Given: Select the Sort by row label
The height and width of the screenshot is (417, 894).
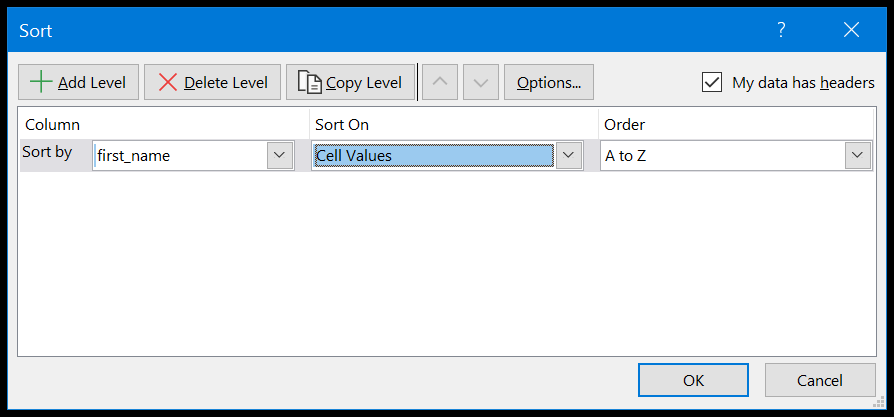Looking at the screenshot, I should pyautogui.click(x=47, y=152).
